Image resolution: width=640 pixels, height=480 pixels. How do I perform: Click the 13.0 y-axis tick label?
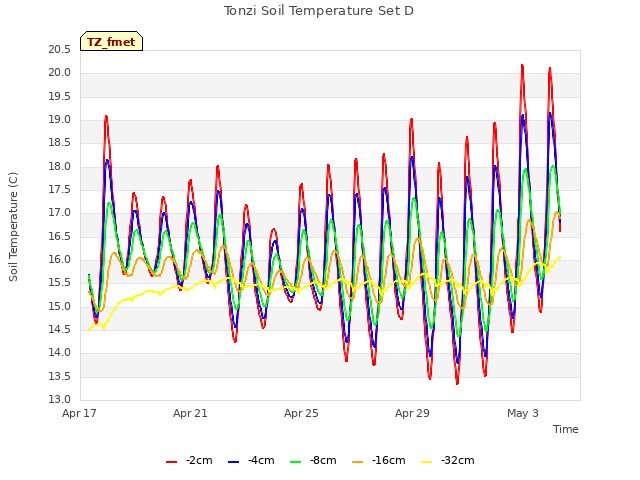pyautogui.click(x=60, y=400)
